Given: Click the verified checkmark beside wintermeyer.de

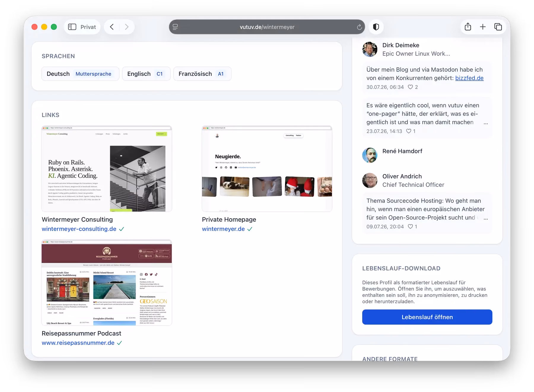Looking at the screenshot, I should pyautogui.click(x=250, y=229).
